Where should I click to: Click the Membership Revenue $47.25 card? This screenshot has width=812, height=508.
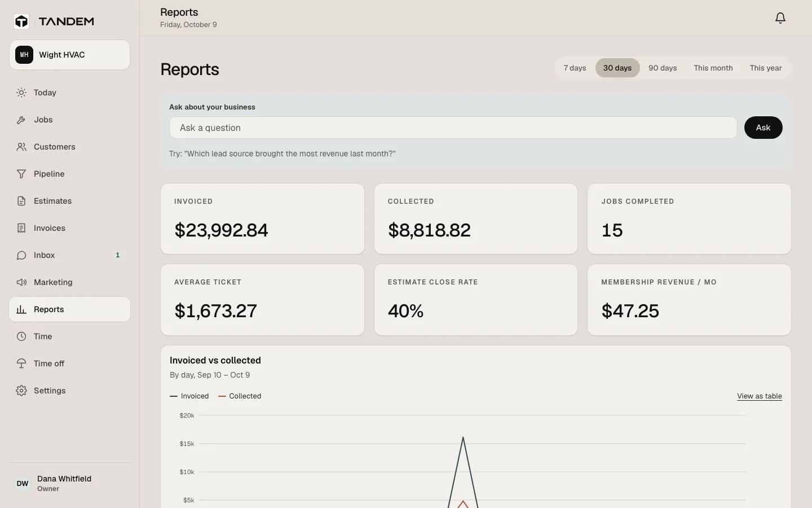point(689,300)
